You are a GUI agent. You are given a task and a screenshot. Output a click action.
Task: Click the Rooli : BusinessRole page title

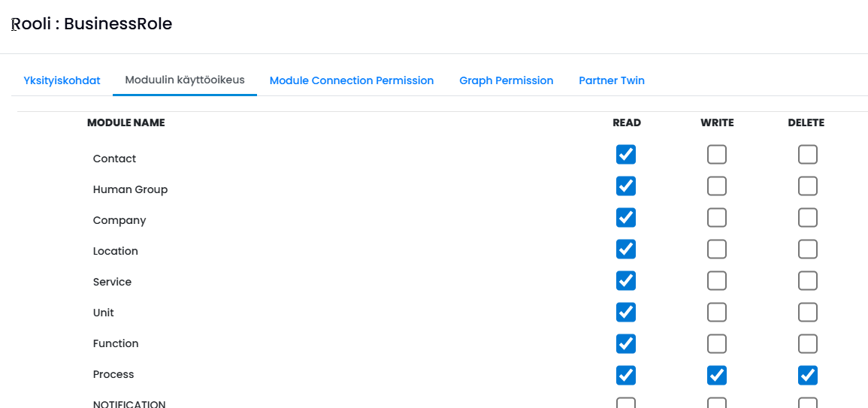(x=92, y=24)
